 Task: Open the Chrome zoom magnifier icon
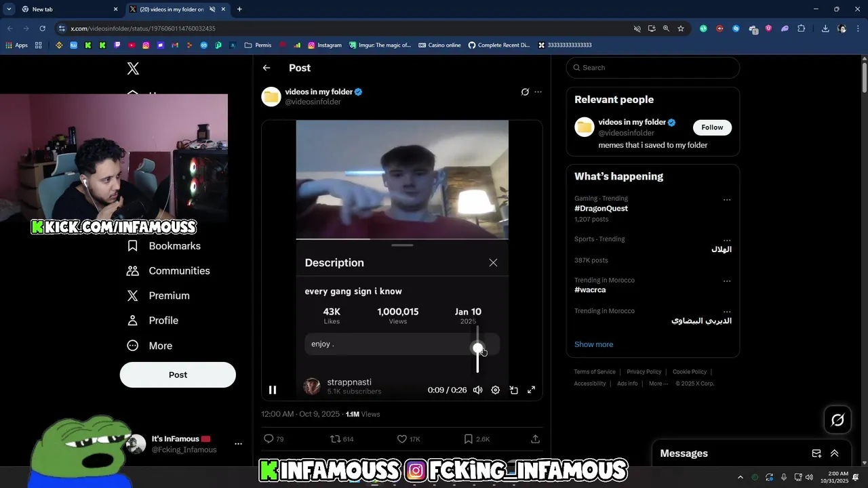pyautogui.click(x=666, y=28)
